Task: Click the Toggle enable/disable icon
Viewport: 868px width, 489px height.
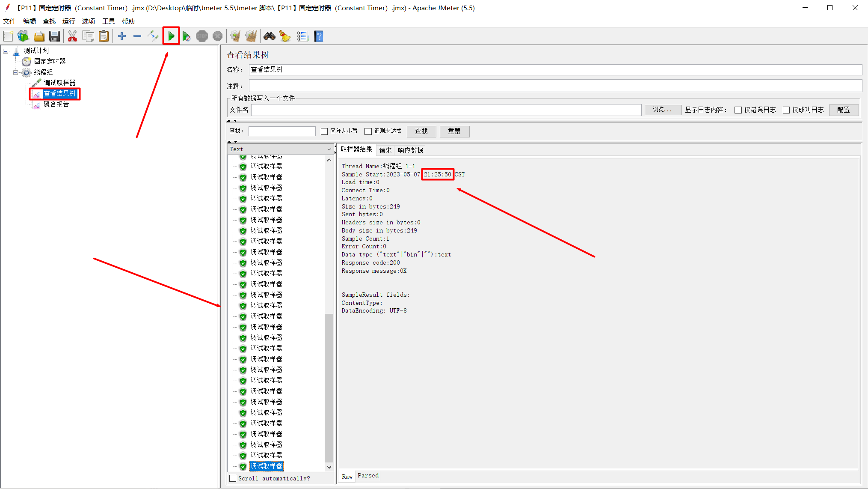Action: click(153, 36)
